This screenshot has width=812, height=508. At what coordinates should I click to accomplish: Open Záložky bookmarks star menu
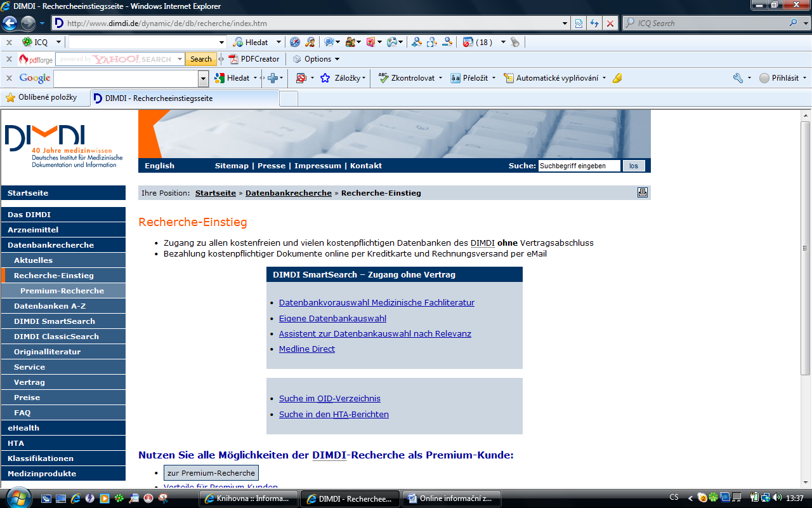point(343,78)
